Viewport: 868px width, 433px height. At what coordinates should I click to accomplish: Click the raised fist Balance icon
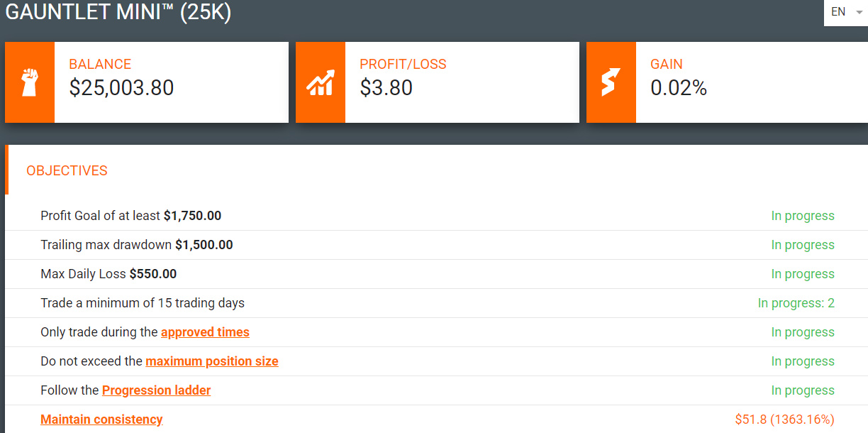pos(30,82)
